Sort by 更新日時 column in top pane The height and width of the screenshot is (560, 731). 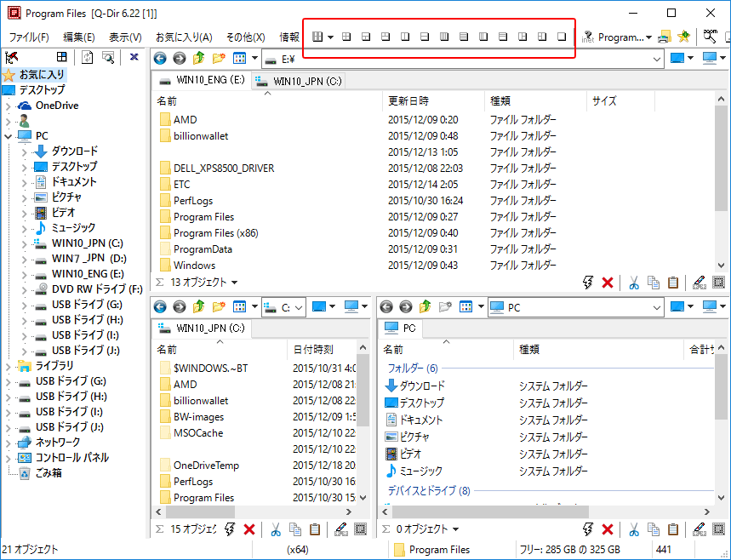(x=433, y=100)
